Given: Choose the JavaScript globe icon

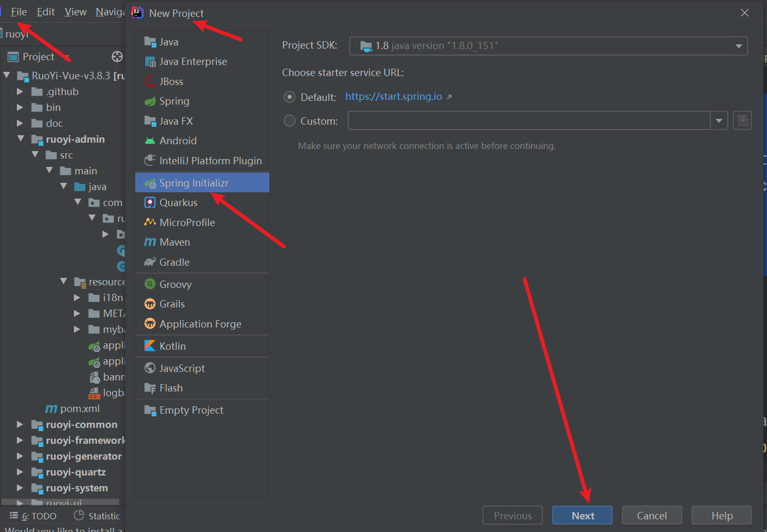Looking at the screenshot, I should (x=150, y=368).
